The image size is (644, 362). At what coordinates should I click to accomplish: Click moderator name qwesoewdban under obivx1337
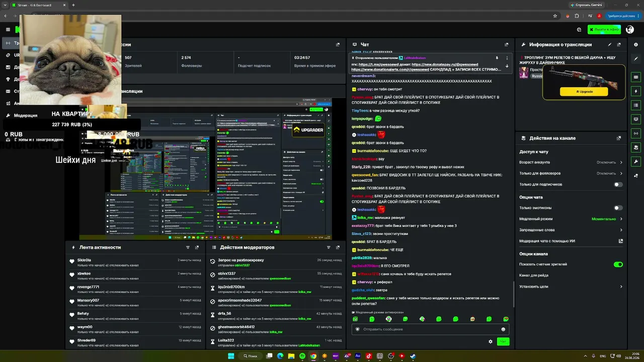click(280, 279)
